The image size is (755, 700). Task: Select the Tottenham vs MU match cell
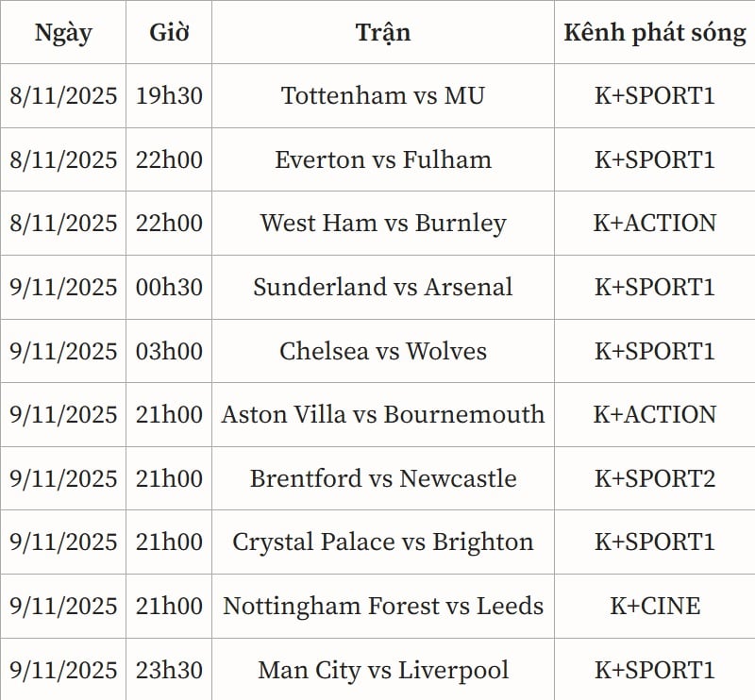point(383,95)
